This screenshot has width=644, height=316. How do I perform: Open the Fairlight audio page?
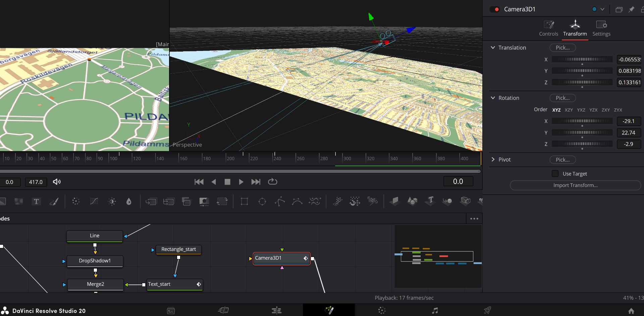point(435,311)
